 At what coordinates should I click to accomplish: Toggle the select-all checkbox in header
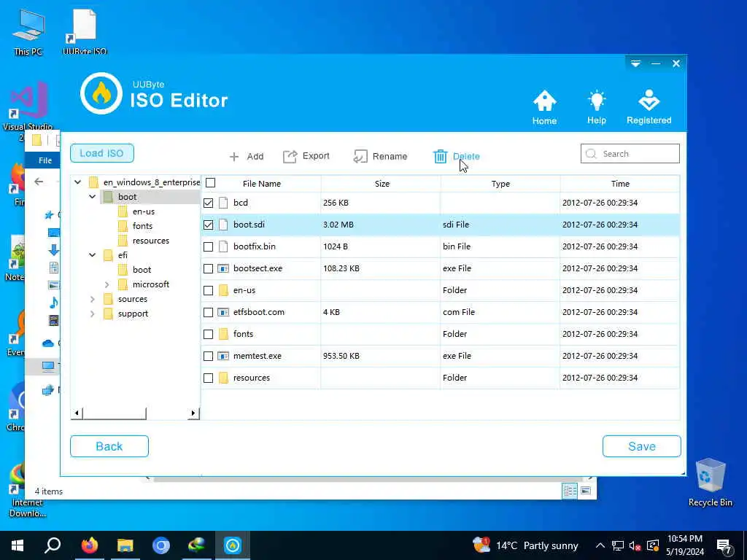(x=210, y=183)
